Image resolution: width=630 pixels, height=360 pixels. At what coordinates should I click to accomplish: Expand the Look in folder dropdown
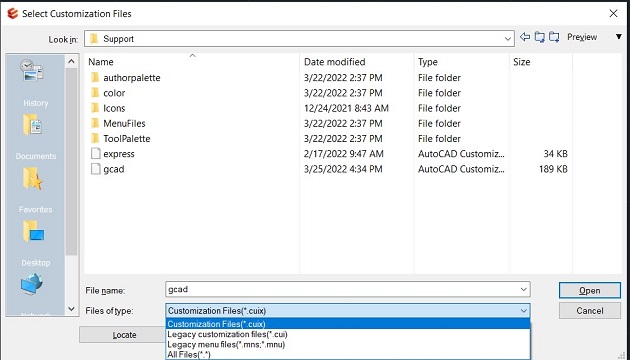[x=508, y=39]
